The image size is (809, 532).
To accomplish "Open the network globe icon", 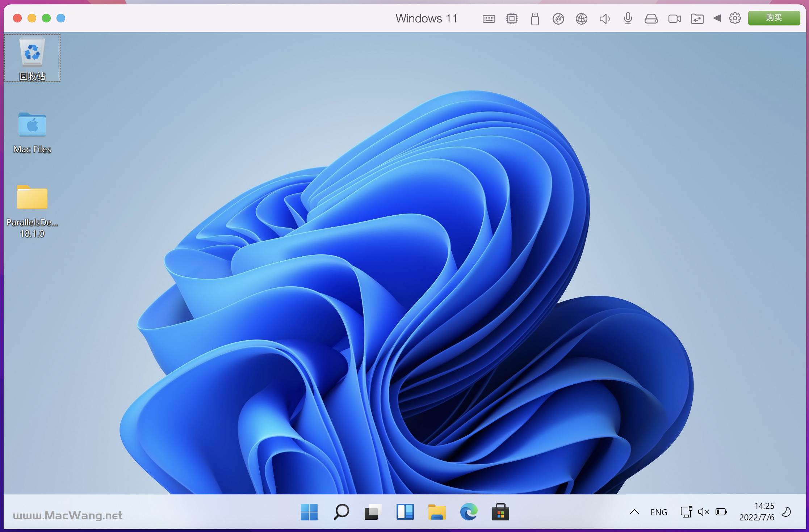I will pos(581,19).
